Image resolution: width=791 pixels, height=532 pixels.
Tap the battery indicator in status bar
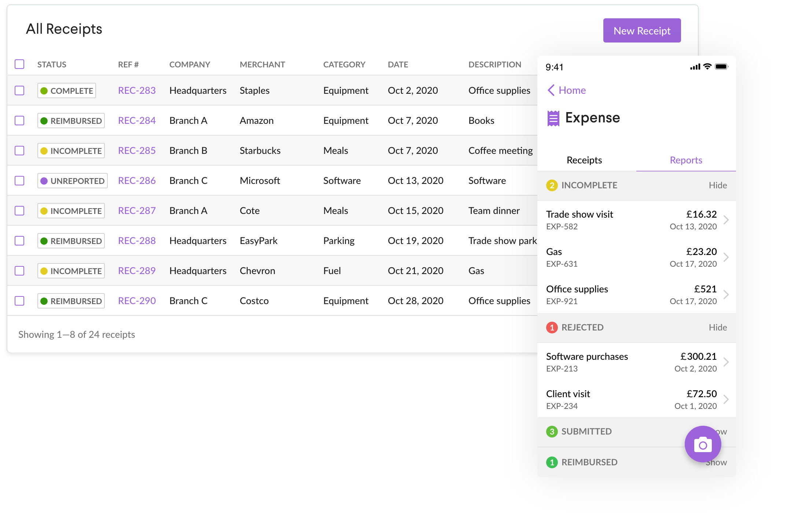coord(721,66)
